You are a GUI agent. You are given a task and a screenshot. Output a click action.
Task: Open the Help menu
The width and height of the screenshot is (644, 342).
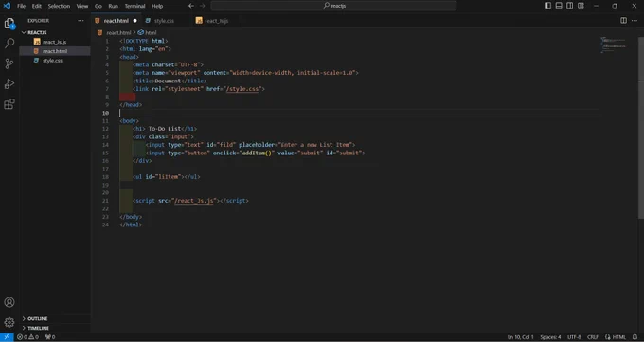click(157, 6)
